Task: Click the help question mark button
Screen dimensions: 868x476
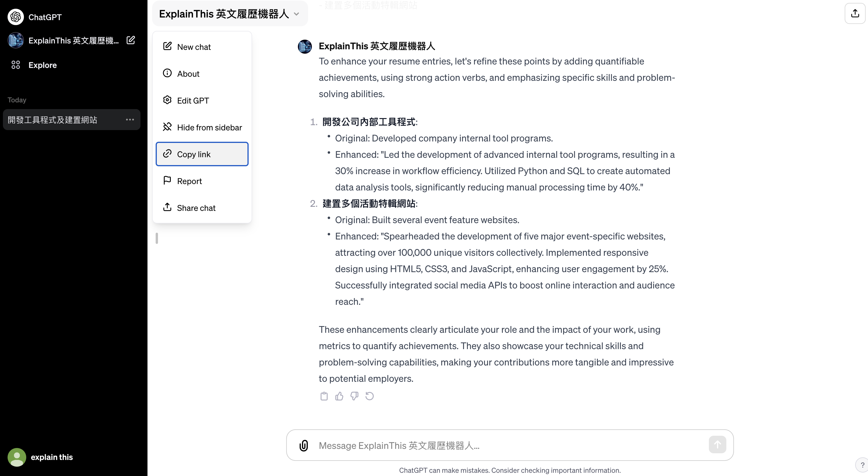Action: click(x=862, y=465)
